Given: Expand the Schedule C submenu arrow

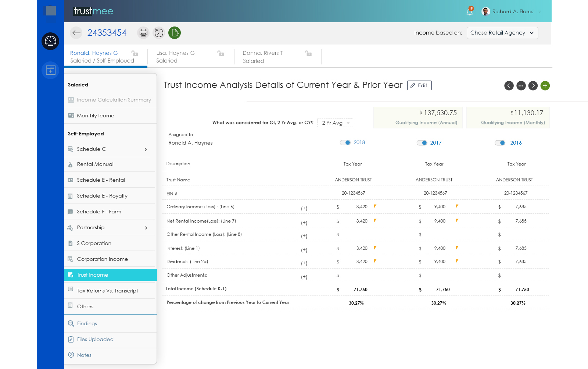Looking at the screenshot, I should tap(146, 149).
